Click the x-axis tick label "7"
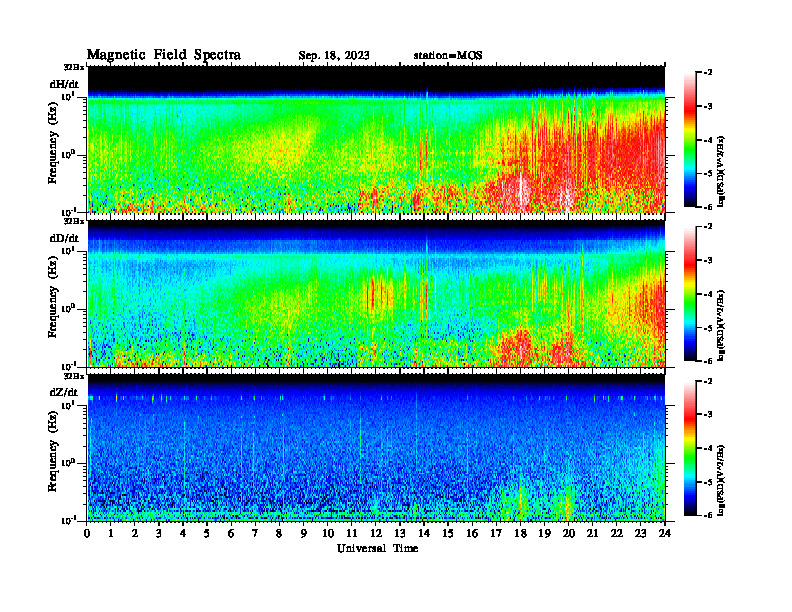This screenshot has width=792, height=612. (256, 533)
